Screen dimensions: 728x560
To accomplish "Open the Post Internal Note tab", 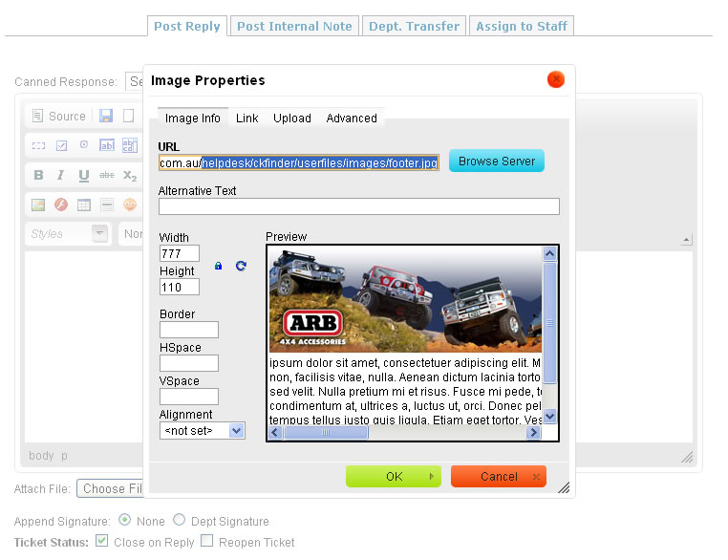I will pyautogui.click(x=294, y=26).
